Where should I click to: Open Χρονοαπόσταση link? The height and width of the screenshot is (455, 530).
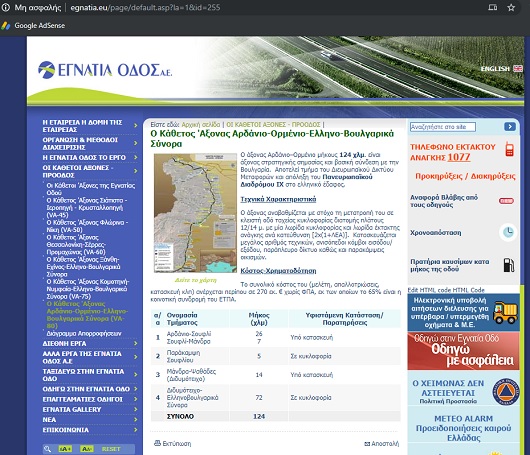click(x=436, y=233)
